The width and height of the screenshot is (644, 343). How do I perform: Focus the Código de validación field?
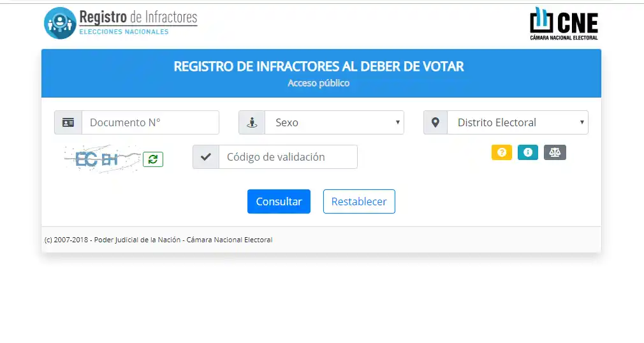(288, 157)
